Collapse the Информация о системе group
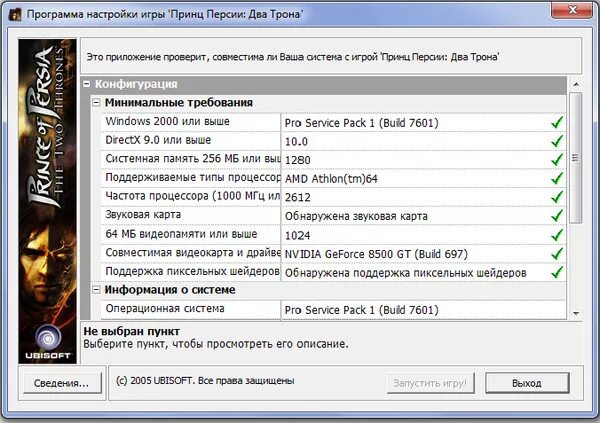 (x=96, y=290)
